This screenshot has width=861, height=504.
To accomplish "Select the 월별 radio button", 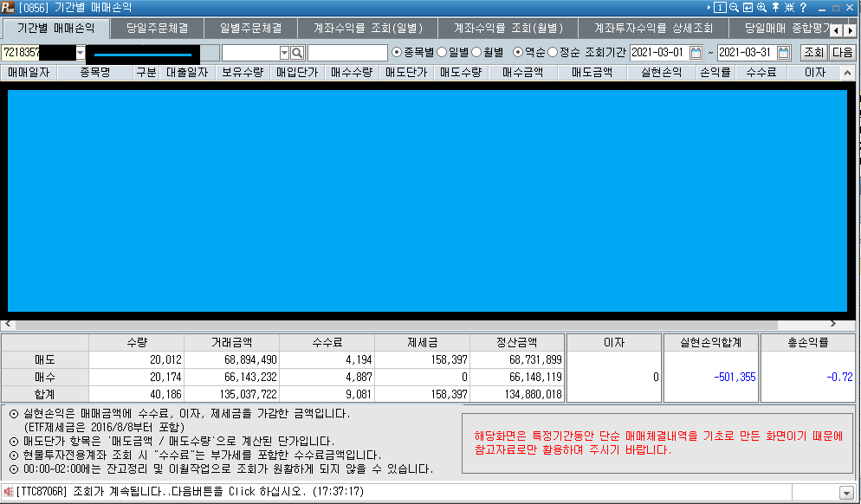I will [x=476, y=53].
